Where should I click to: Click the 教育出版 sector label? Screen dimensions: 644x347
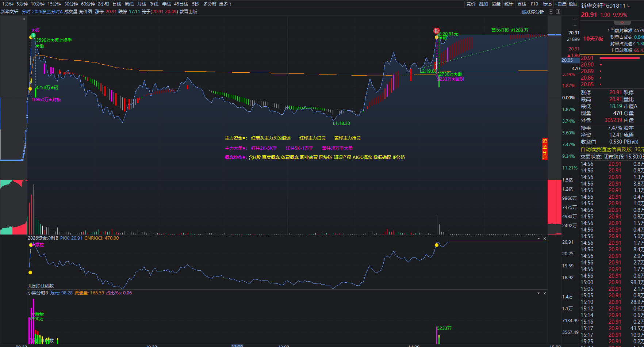point(188,11)
